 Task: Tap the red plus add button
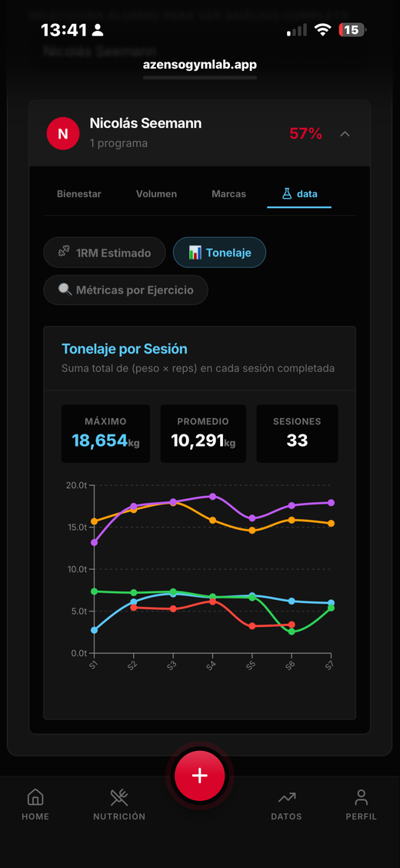pyautogui.click(x=200, y=776)
